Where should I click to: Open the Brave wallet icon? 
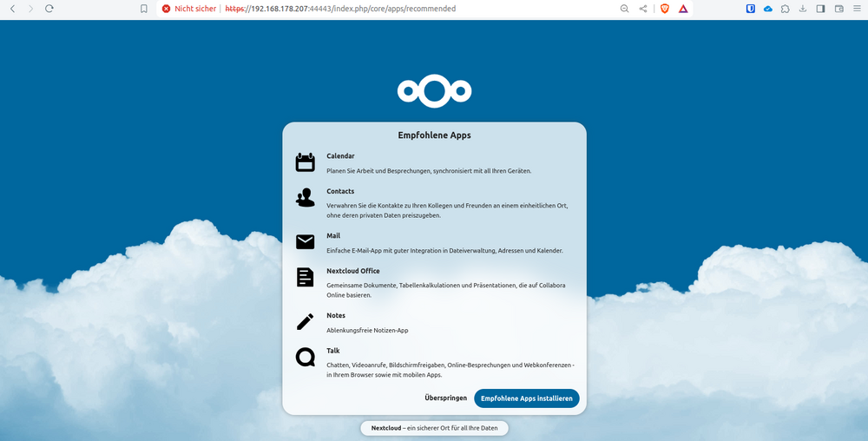[838, 9]
